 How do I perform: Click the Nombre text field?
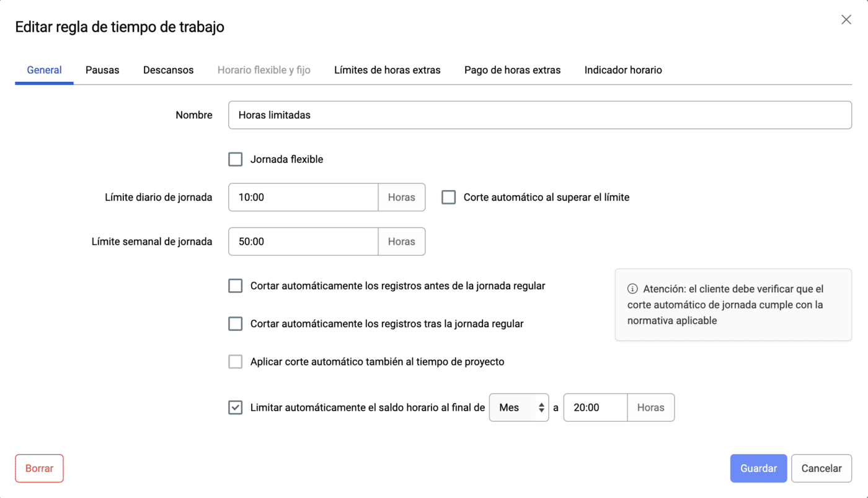(x=539, y=115)
